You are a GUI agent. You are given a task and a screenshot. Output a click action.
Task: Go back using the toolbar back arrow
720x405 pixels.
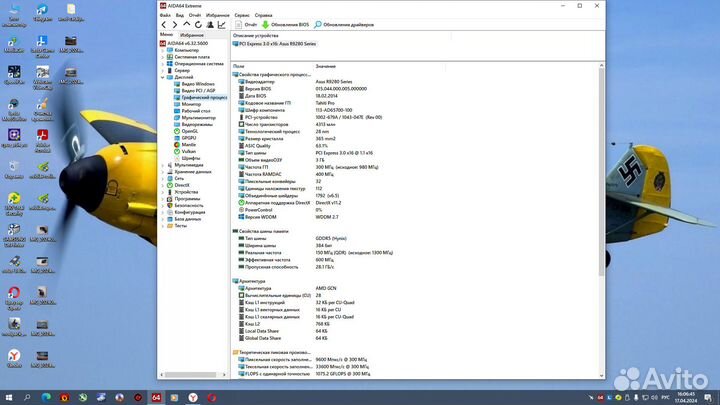pyautogui.click(x=163, y=25)
